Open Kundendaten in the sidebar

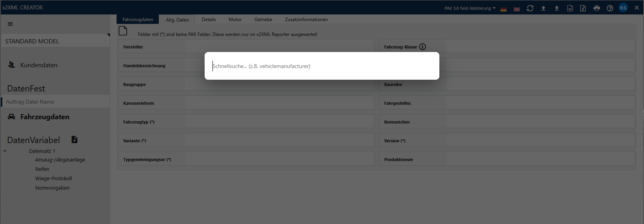[39, 65]
